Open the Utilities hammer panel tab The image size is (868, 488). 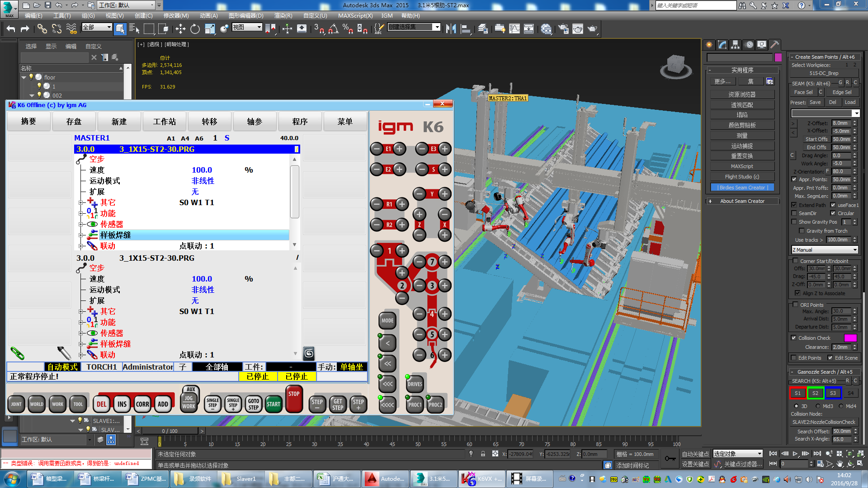(774, 44)
